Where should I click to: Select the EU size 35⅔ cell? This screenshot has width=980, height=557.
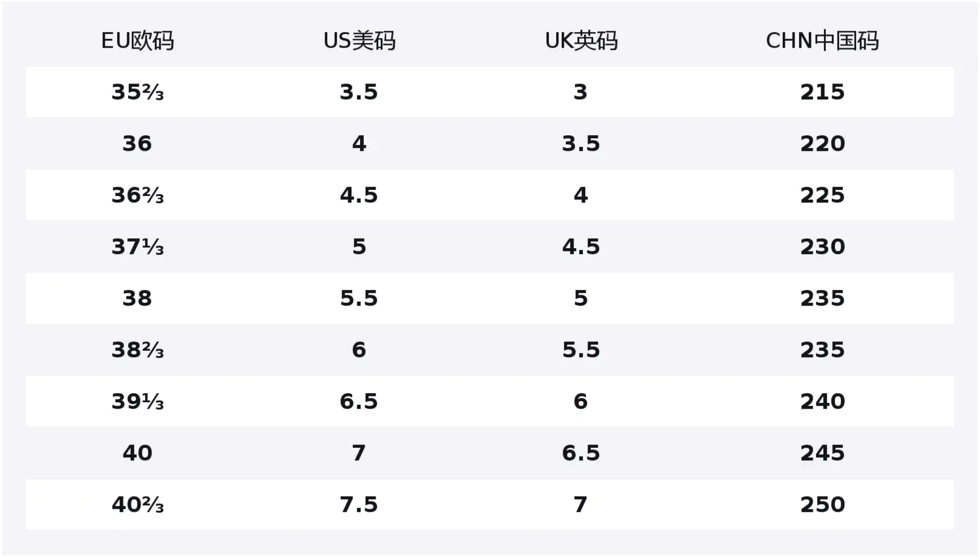(137, 92)
